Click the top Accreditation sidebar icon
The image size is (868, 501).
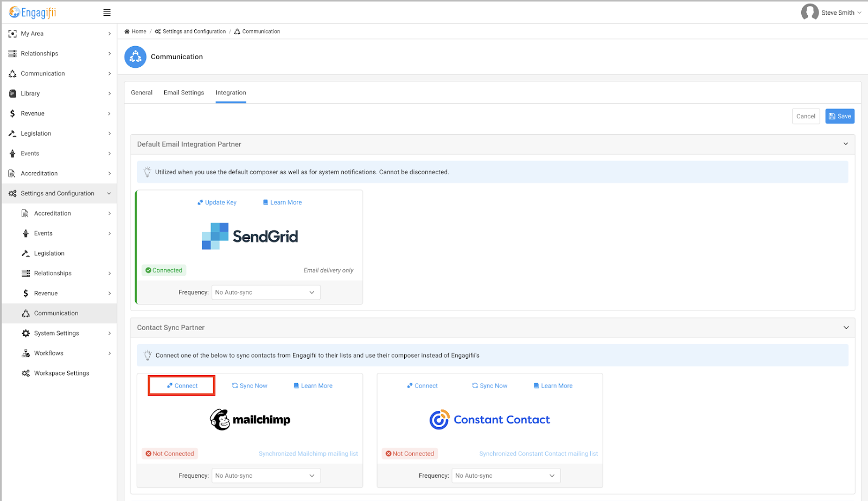12,174
